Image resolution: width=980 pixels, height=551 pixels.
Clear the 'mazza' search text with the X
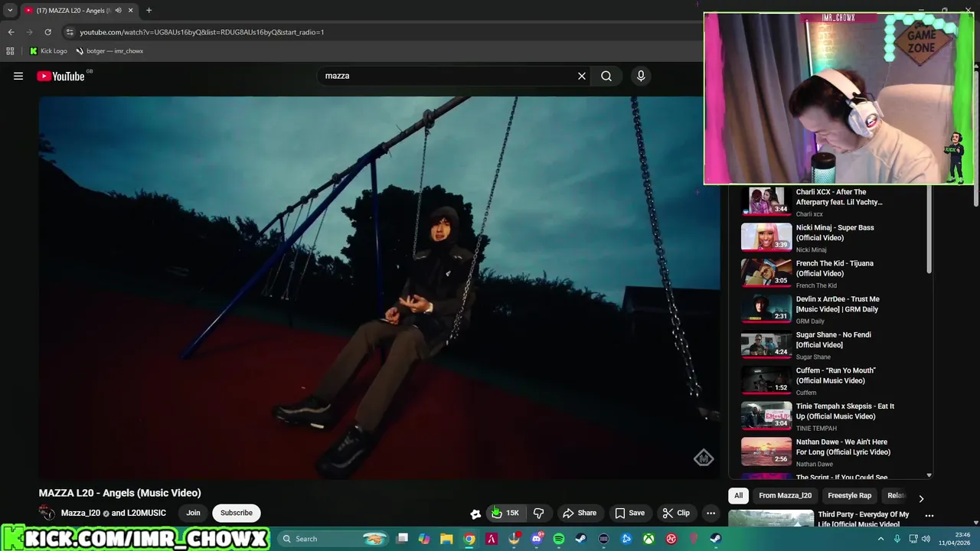(x=582, y=76)
